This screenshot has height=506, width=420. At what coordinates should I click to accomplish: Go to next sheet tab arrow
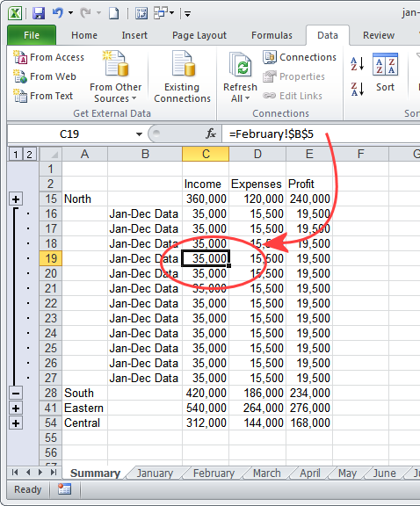click(x=40, y=473)
